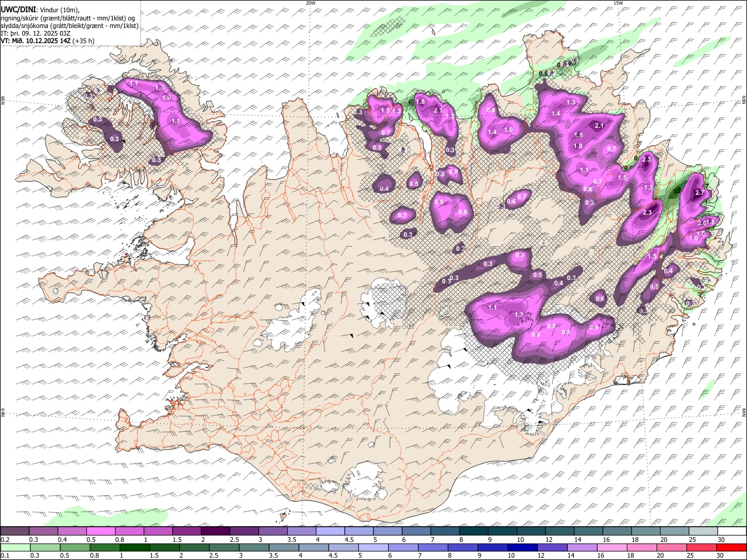The height and width of the screenshot is (560, 747).
Task: Click legend label "0.1" under the lower color bar
Action: tap(4, 556)
